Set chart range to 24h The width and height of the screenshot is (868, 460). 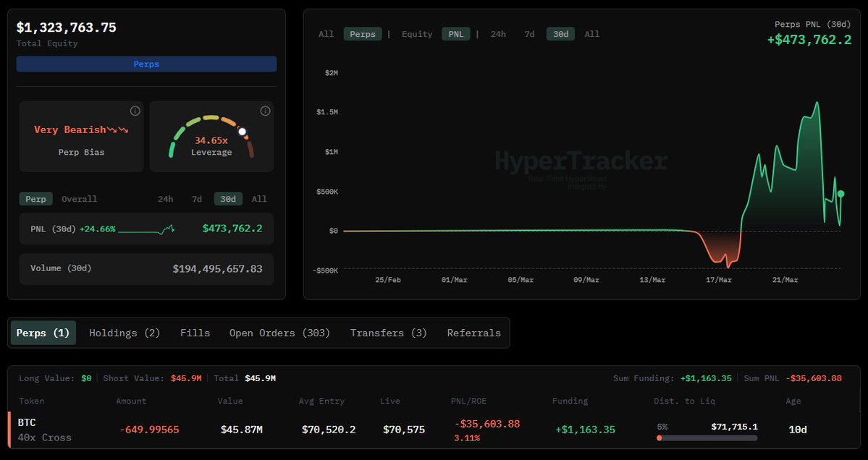coord(498,34)
